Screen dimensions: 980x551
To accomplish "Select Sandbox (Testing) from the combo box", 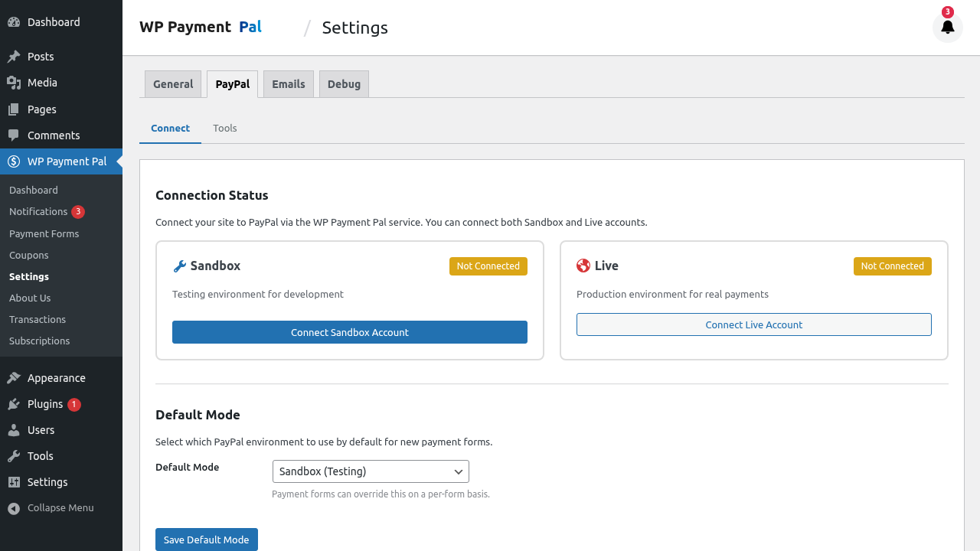I will 371,471.
